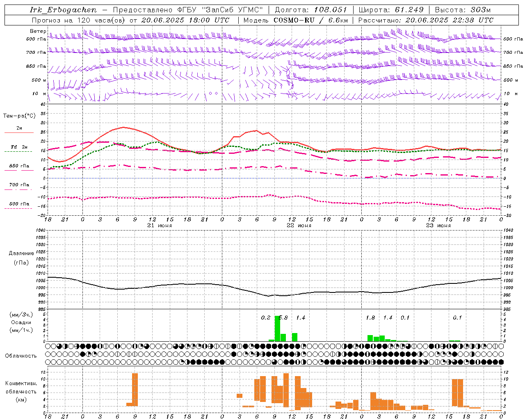Click the precipitation value 1.8

pyautogui.click(x=370, y=318)
